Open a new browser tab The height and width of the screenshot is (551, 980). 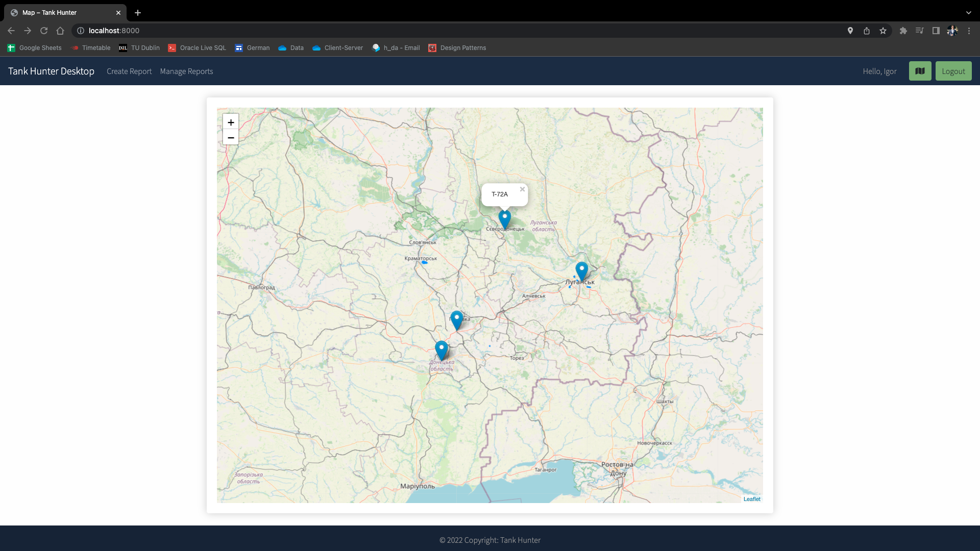138,13
